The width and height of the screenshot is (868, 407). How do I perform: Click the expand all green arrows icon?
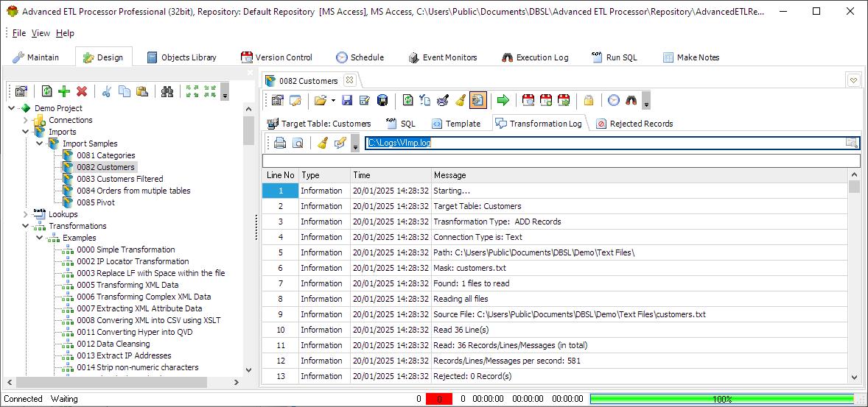coord(192,92)
